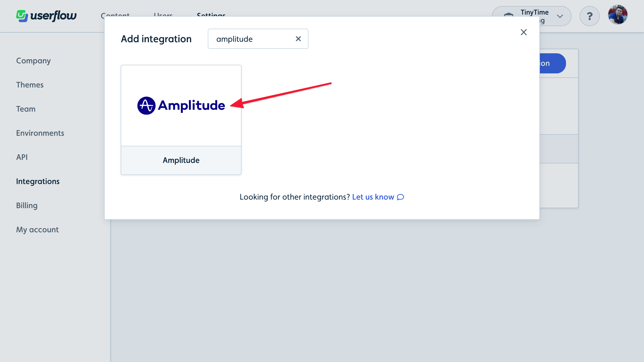Viewport: 644px width, 362px height.
Task: Navigate to Billing settings section
Action: pyautogui.click(x=26, y=206)
